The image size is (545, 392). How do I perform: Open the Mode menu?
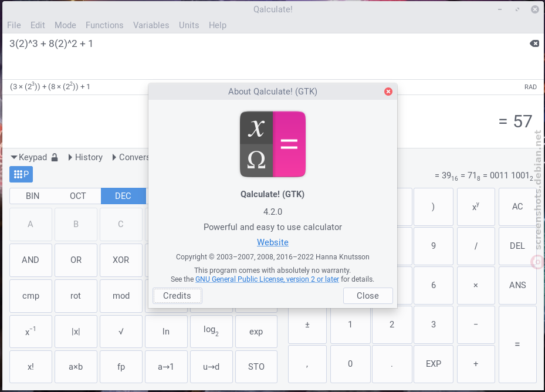(65, 25)
